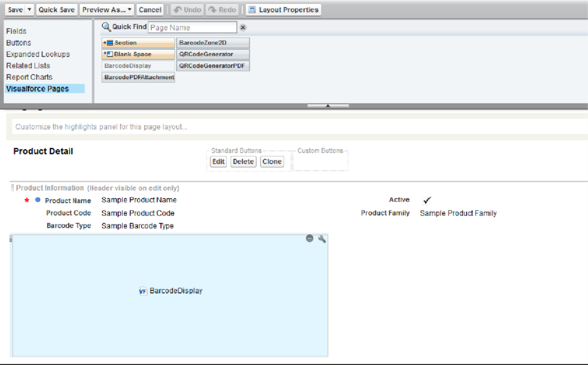This screenshot has height=365, width=588.
Task: Click inside the Page Name quick find field
Action: pos(192,27)
